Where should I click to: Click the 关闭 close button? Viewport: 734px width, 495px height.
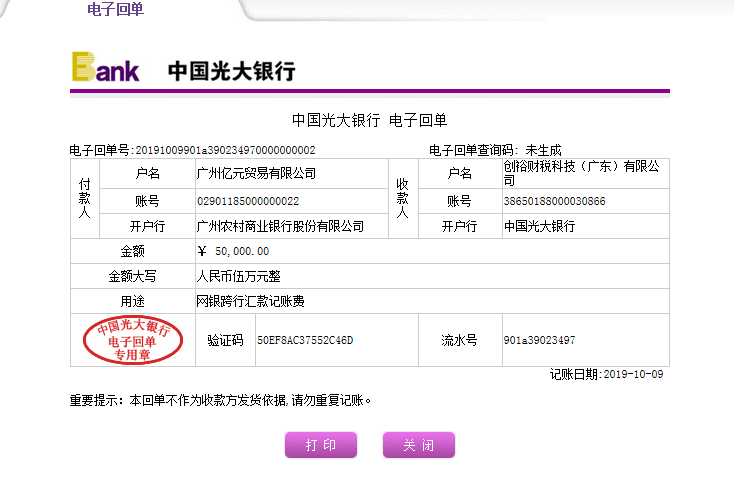pos(418,444)
